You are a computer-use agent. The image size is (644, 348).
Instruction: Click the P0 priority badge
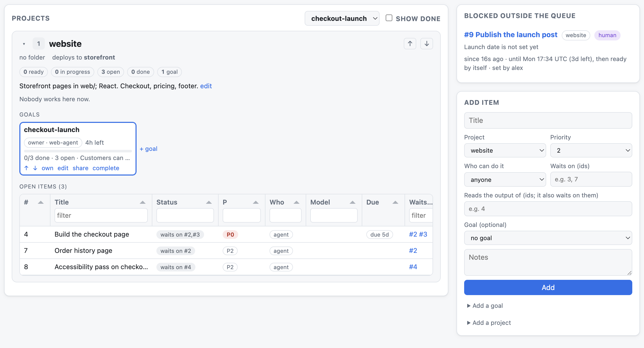(x=230, y=235)
